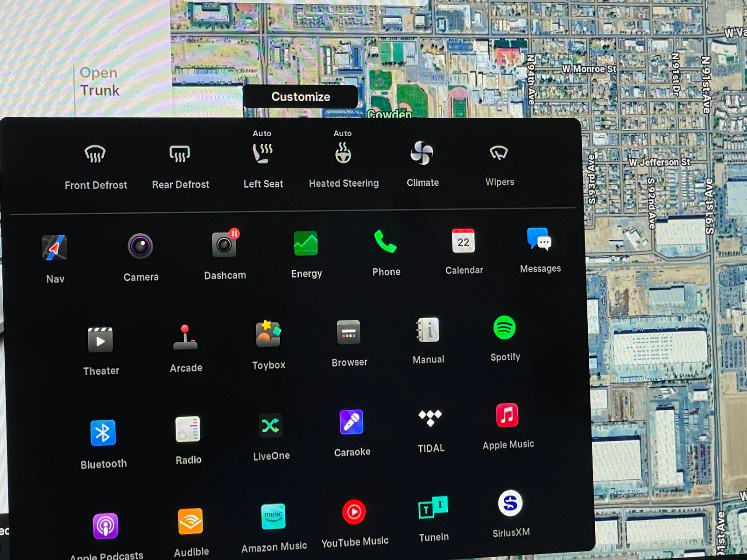The width and height of the screenshot is (747, 560).
Task: Launch the Arcade app
Action: 185,337
